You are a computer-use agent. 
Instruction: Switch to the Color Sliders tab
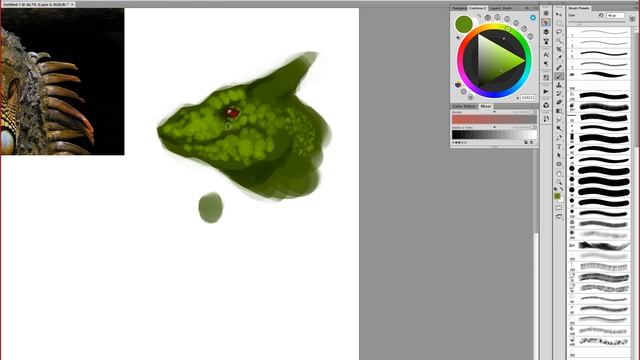point(464,106)
